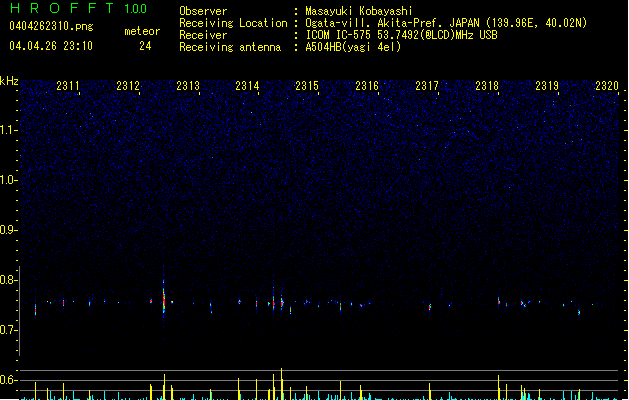
Task: Click the 'Receiving antenna' field label
Action: point(230,47)
